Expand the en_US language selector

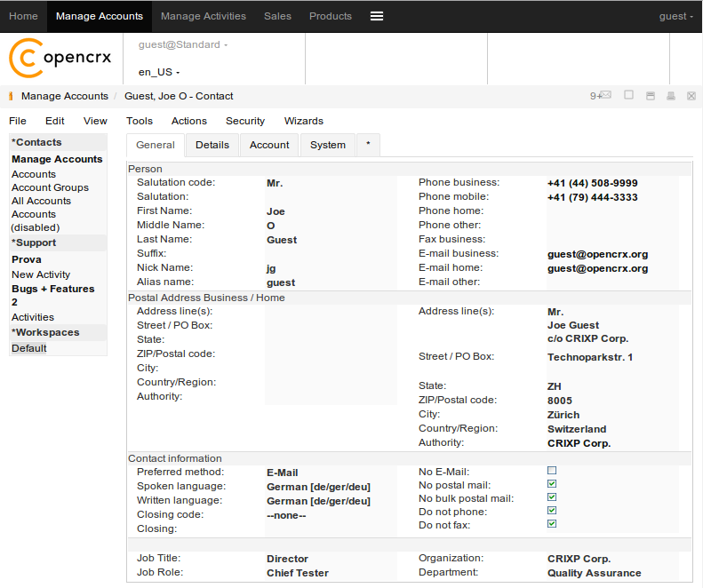click(x=159, y=72)
